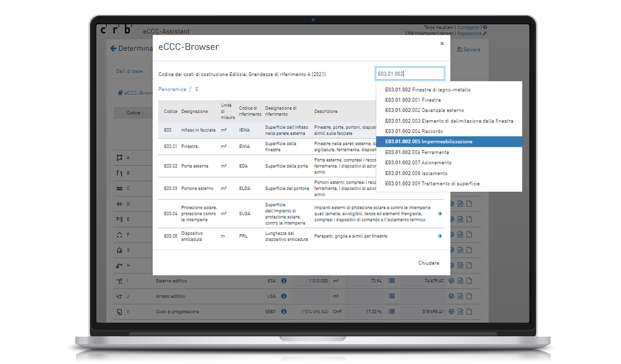The image size is (621, 364).
Task: Click Panoramica breadcrumb link
Action: point(172,89)
